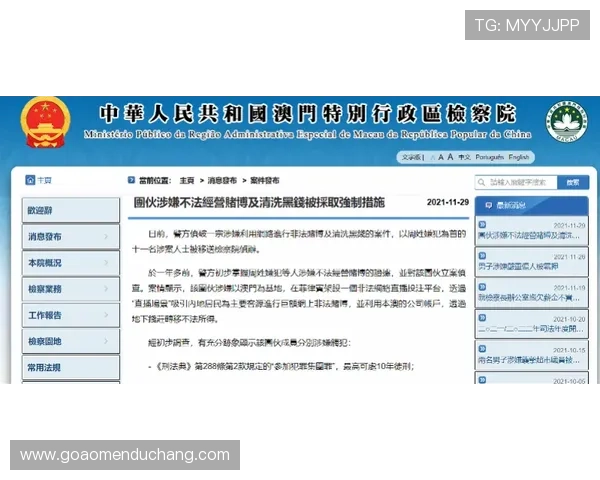Click 案件發布 in the breadcrumb trail
600x480 pixels.
264,180
